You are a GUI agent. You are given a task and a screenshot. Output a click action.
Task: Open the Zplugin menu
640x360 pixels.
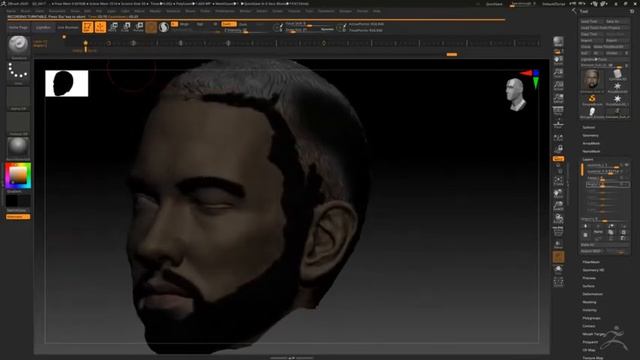coord(345,11)
